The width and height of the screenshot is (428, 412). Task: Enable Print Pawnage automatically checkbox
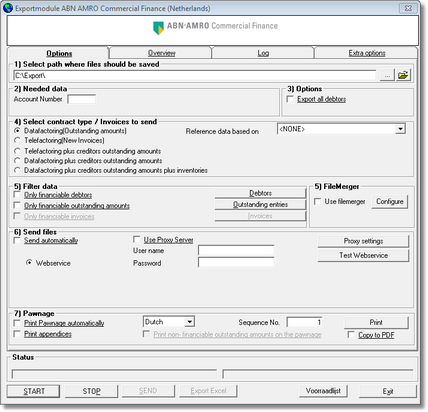pos(17,323)
